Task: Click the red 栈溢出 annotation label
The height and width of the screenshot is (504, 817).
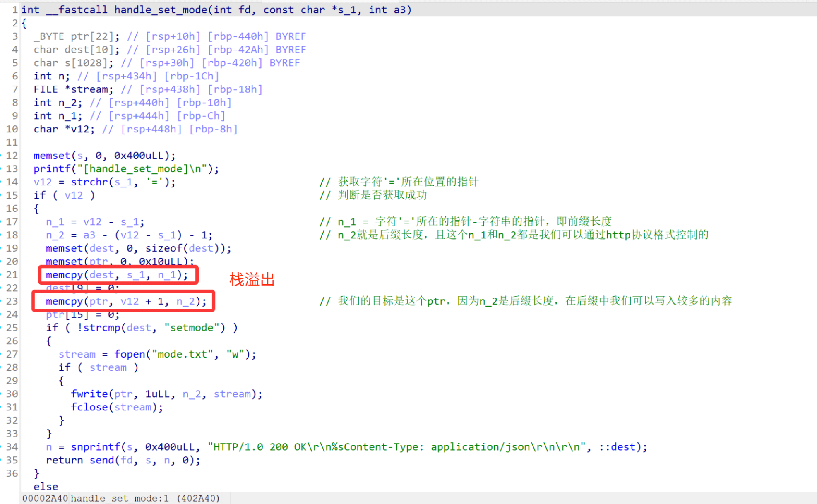Action: coord(252,280)
